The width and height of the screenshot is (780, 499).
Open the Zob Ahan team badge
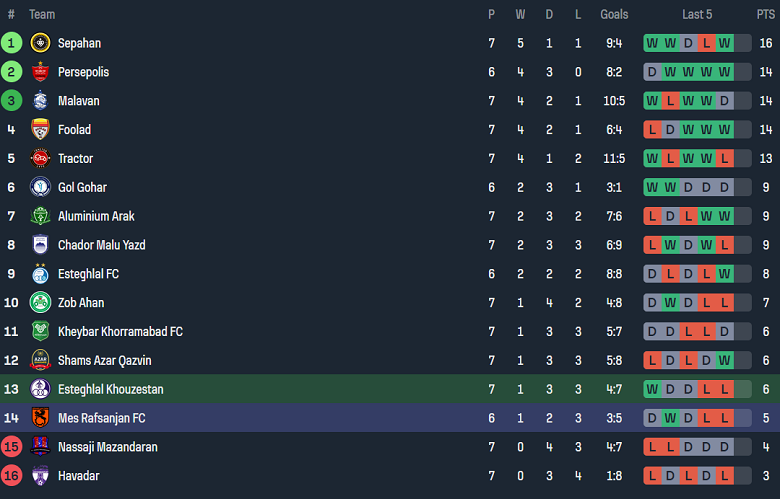(x=40, y=302)
